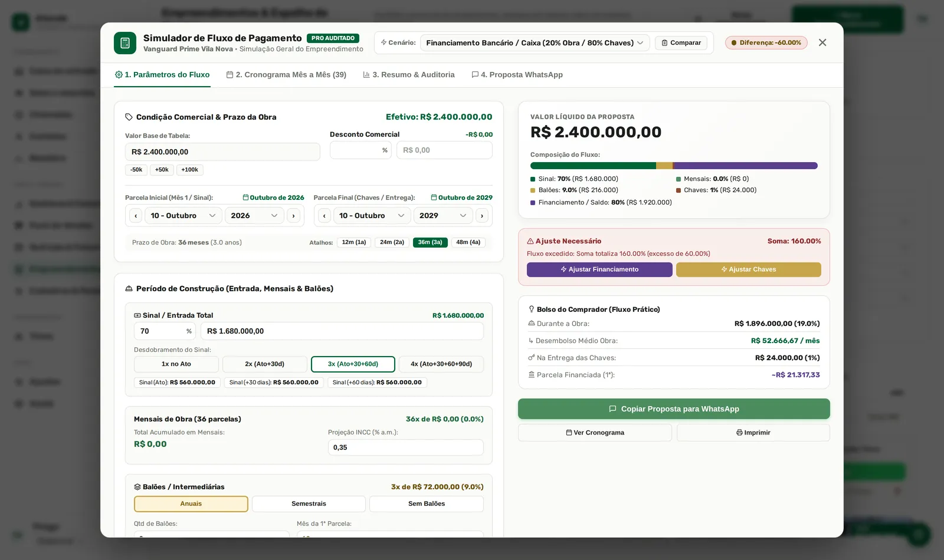Click the yellow Balões segment of flow bar

(x=664, y=166)
